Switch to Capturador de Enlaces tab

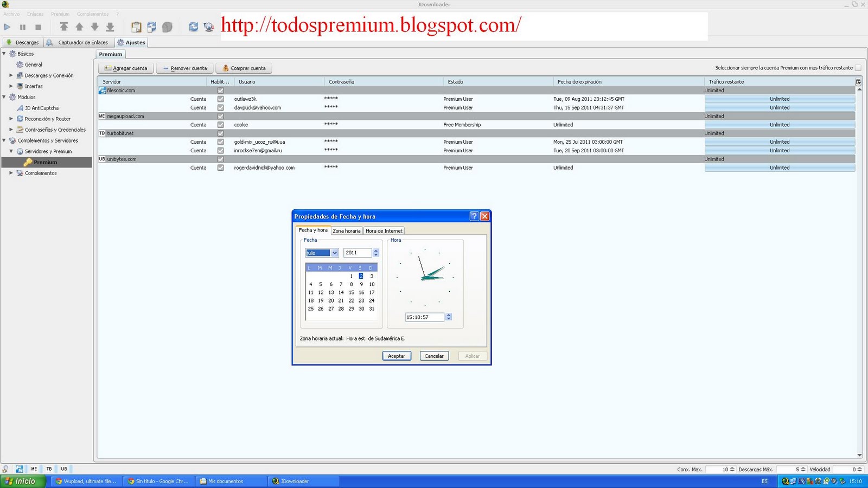tap(78, 42)
